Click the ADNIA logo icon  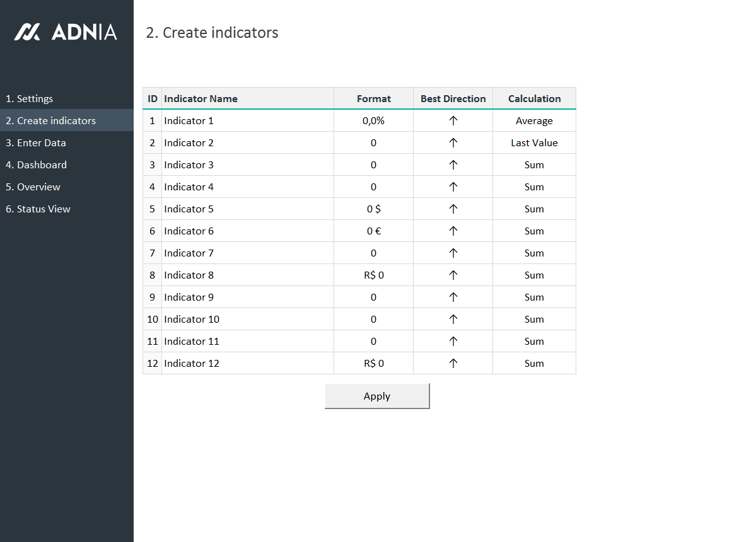click(28, 32)
